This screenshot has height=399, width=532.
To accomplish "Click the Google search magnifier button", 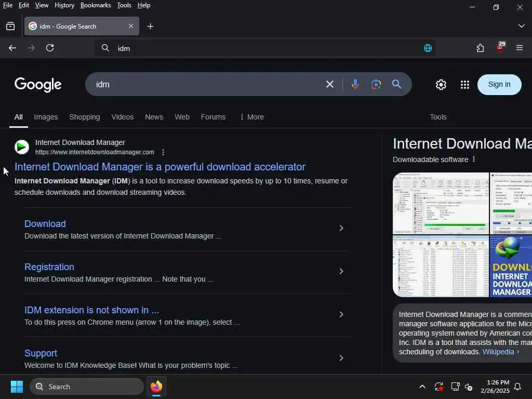I will [x=396, y=84].
